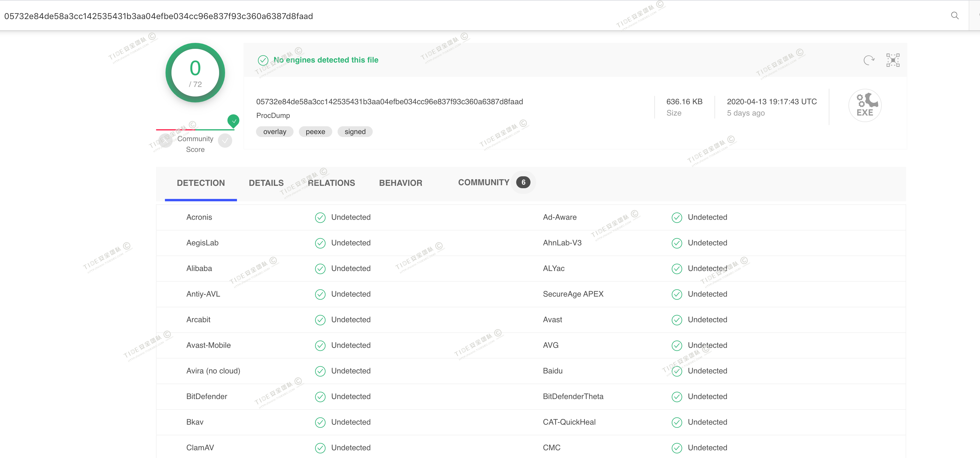Click the community score red-green bar
The height and width of the screenshot is (458, 980).
[195, 130]
